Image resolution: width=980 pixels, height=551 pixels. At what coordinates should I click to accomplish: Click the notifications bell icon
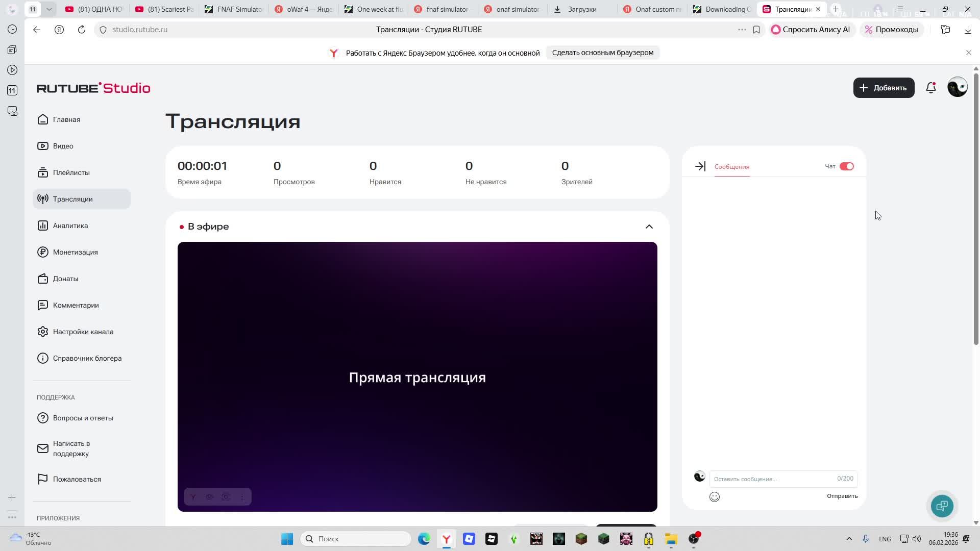coord(930,88)
